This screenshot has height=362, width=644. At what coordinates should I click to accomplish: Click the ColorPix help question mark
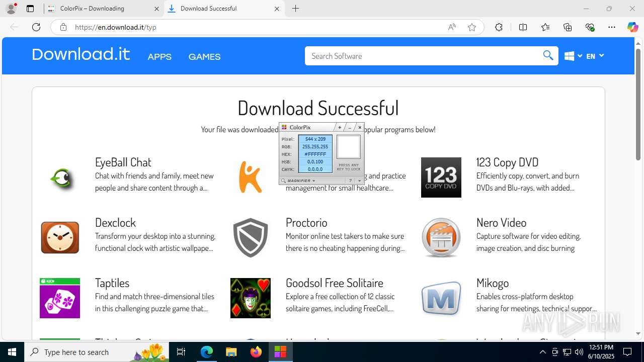tap(350, 180)
